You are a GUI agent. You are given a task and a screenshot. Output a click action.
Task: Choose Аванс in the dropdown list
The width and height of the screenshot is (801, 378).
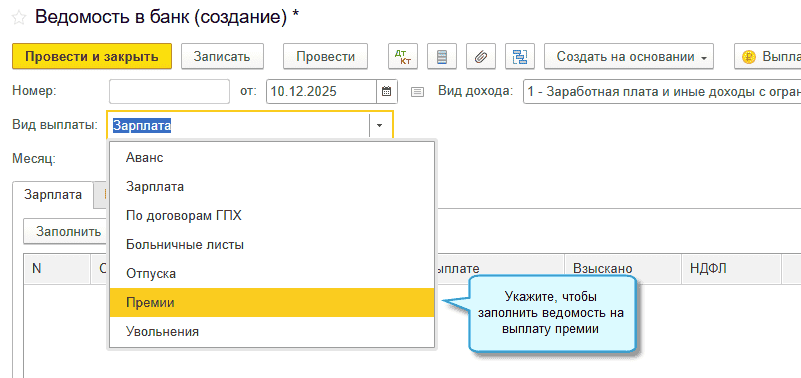272,158
